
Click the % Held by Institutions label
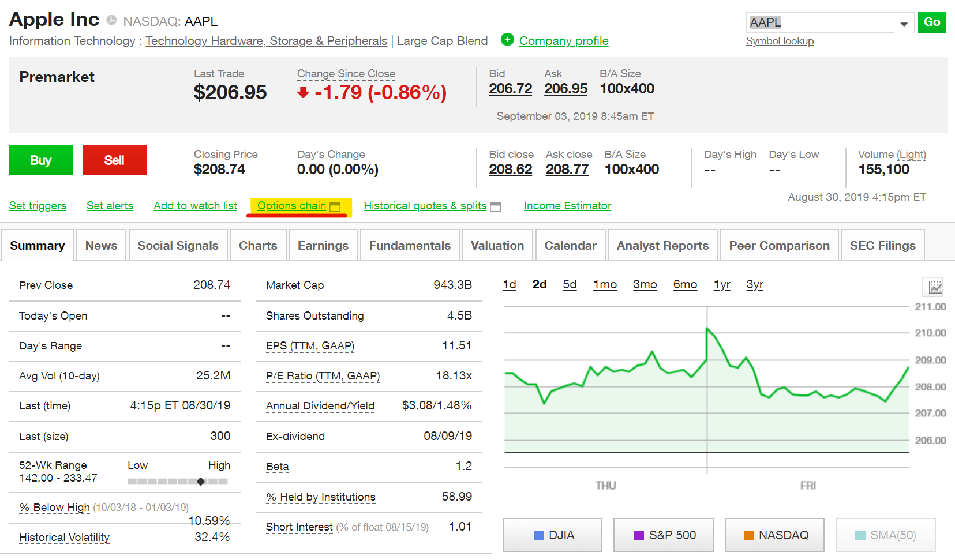click(x=321, y=497)
